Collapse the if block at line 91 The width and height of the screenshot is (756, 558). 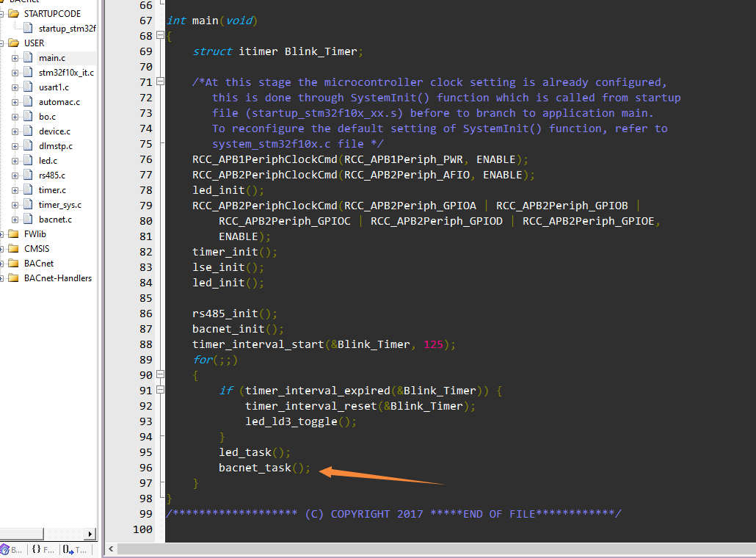click(x=161, y=390)
